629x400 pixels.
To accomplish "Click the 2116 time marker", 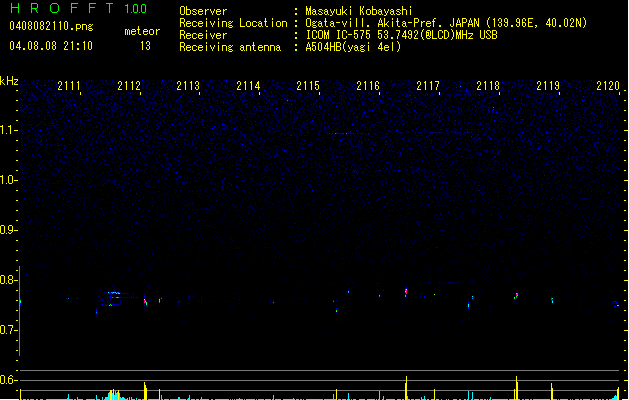I will coord(368,85).
